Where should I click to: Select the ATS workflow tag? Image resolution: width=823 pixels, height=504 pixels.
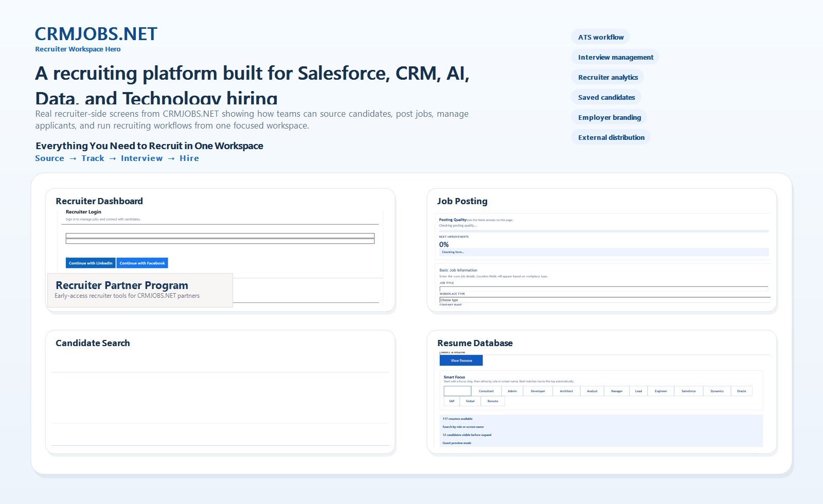point(600,37)
